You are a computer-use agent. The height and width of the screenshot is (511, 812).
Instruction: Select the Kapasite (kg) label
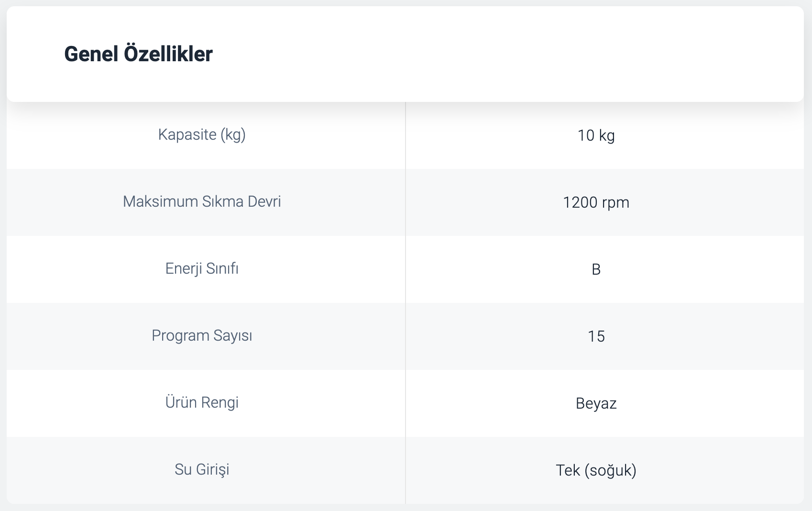[202, 135]
